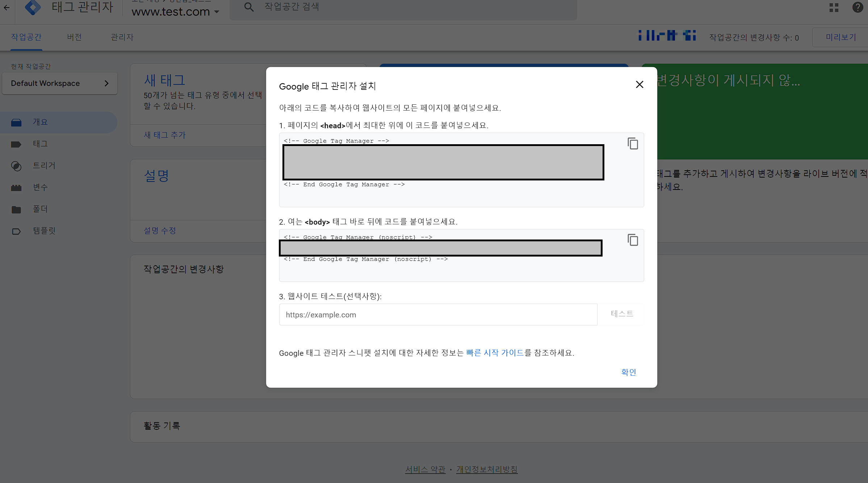Open the Google apps grid icon
The height and width of the screenshot is (483, 868).
(834, 7)
